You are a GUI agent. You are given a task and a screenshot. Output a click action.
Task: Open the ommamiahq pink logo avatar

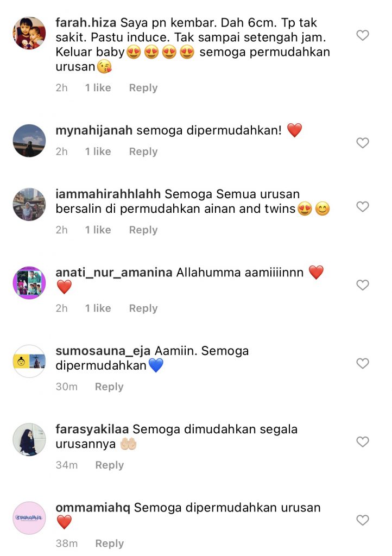29,517
